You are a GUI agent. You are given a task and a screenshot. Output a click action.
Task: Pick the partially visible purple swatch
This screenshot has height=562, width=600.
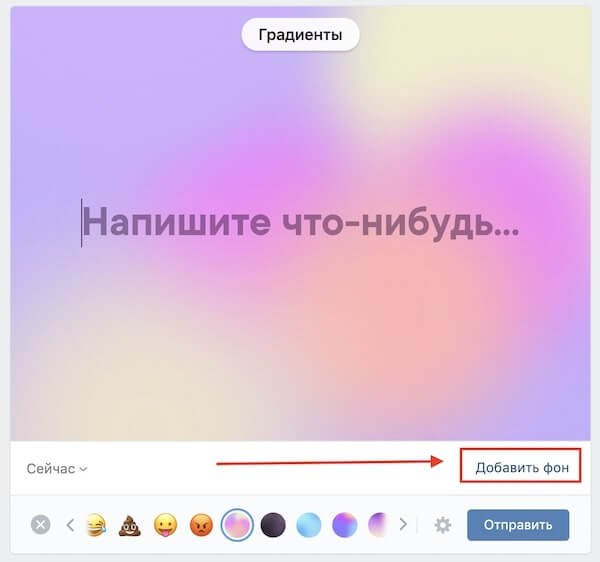(378, 525)
